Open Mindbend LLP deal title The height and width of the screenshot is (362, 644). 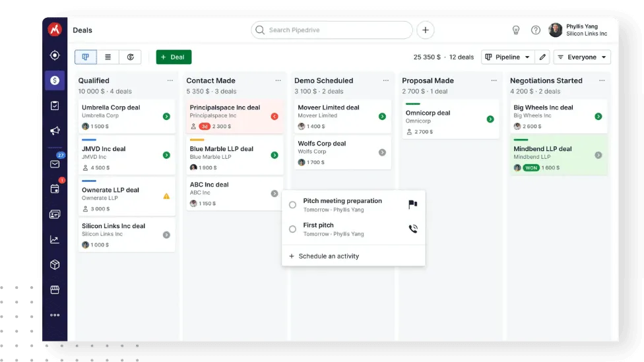(542, 149)
